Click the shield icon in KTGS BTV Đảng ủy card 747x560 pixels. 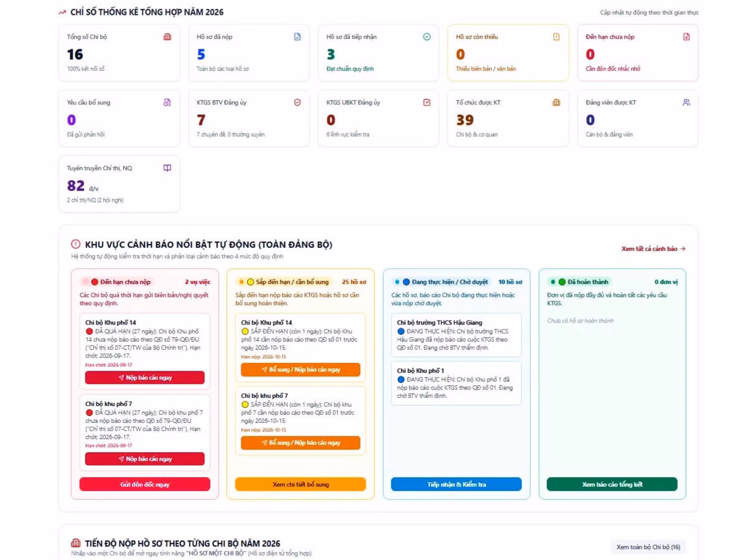click(297, 102)
